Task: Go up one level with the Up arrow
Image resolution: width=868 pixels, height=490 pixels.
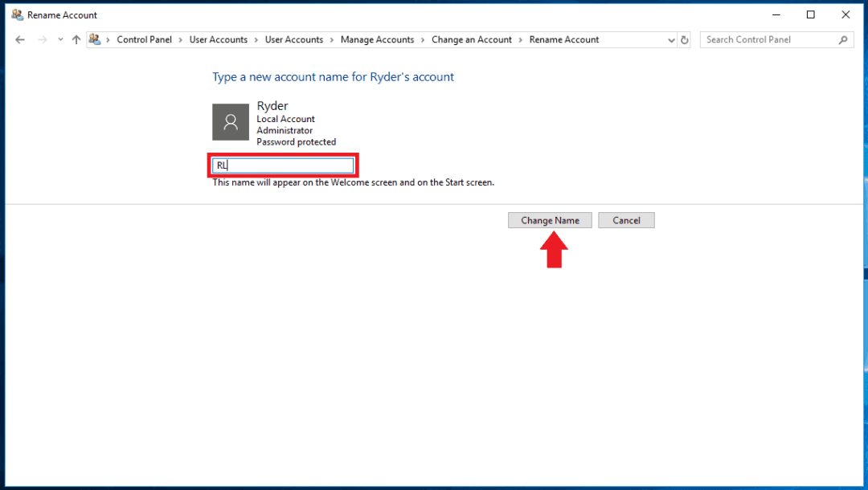Action: [76, 40]
